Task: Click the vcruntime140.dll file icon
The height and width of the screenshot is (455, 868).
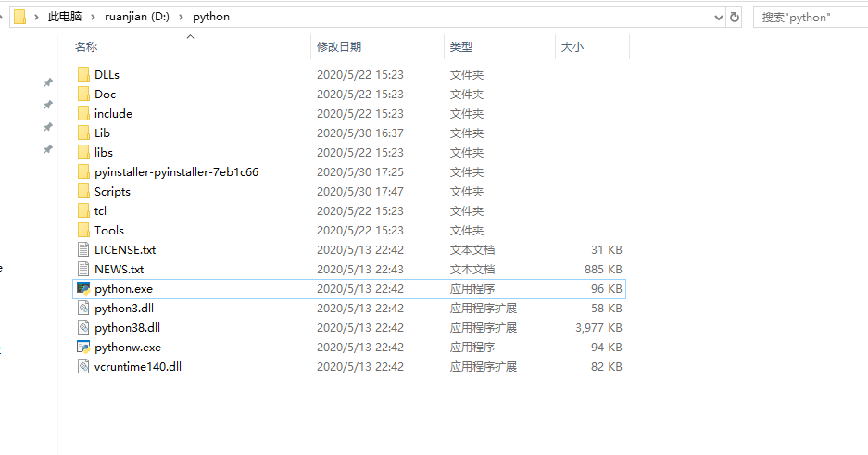Action: click(x=83, y=366)
